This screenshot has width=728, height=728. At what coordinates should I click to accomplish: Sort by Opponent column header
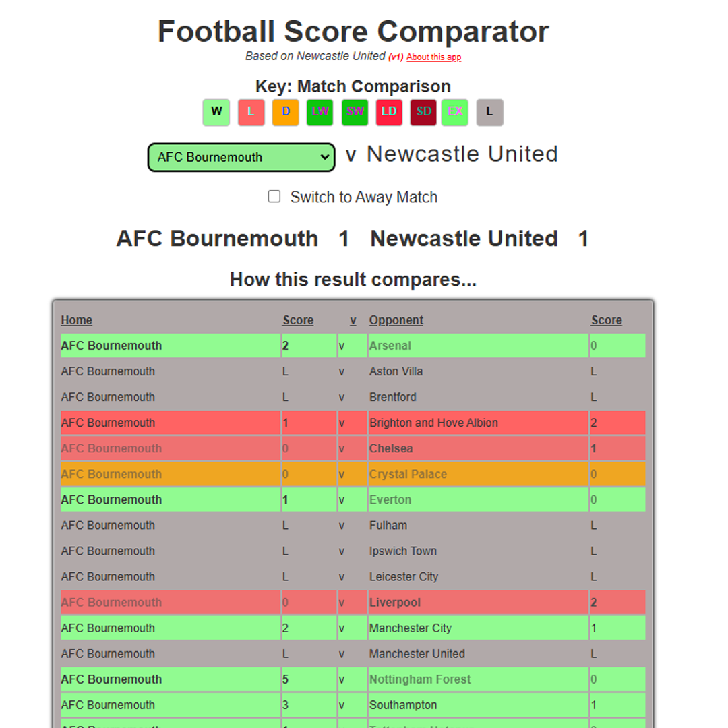[396, 320]
